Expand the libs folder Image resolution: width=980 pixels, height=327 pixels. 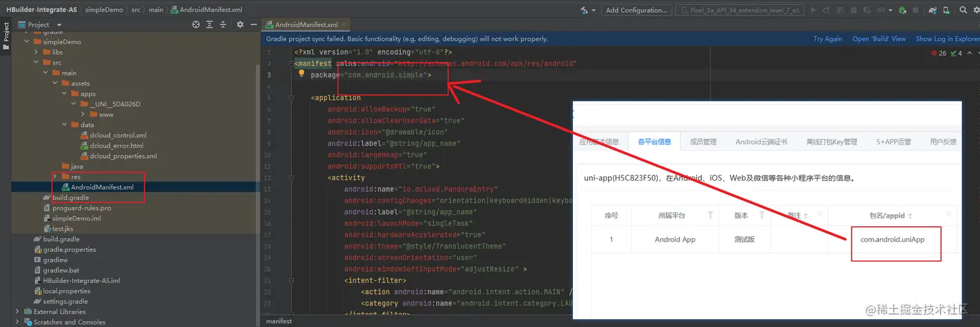pos(36,52)
